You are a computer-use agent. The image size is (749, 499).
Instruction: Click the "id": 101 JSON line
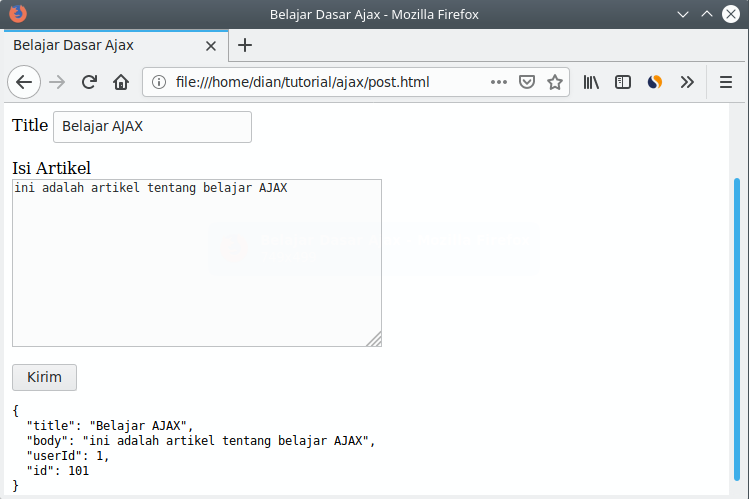coord(58,471)
